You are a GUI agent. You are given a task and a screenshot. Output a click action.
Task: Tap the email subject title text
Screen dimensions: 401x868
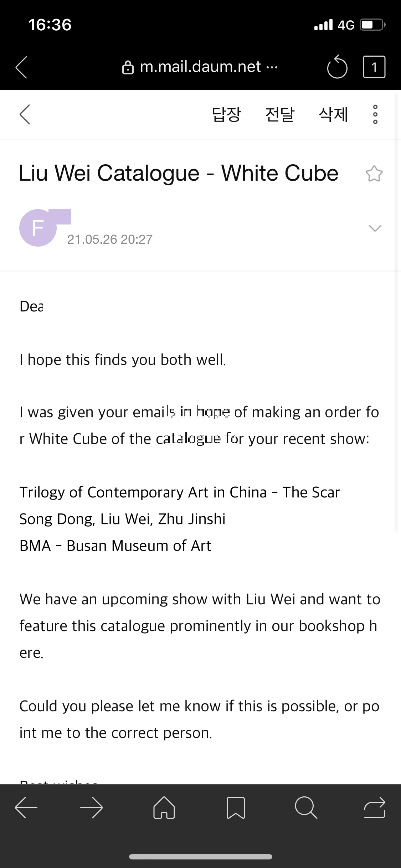[x=179, y=173]
